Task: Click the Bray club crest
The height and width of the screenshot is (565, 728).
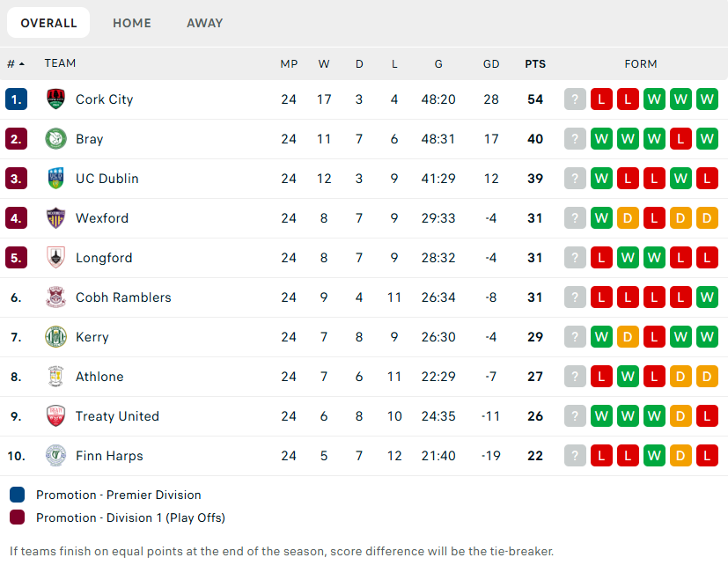Action: [x=55, y=139]
